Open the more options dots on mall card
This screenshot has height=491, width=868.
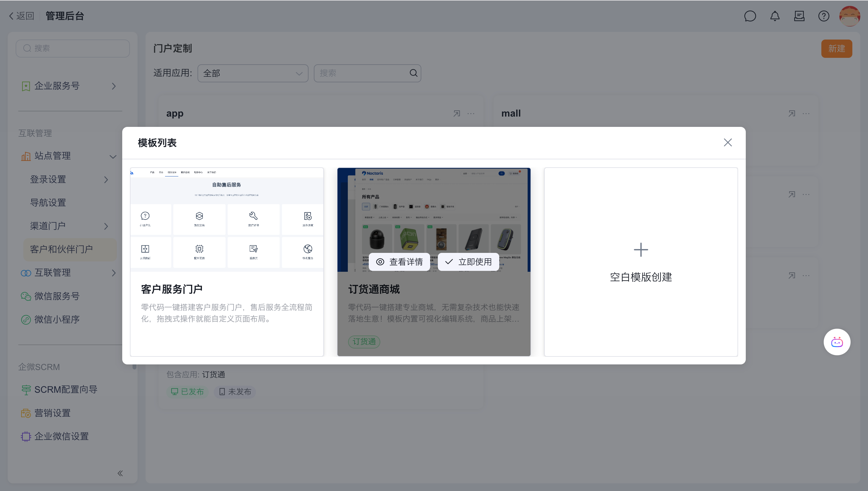click(806, 114)
